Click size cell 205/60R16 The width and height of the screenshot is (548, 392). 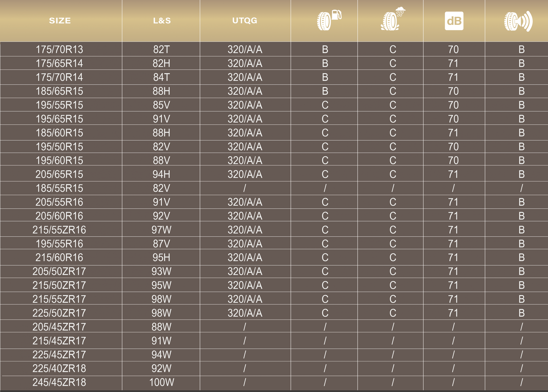point(59,216)
